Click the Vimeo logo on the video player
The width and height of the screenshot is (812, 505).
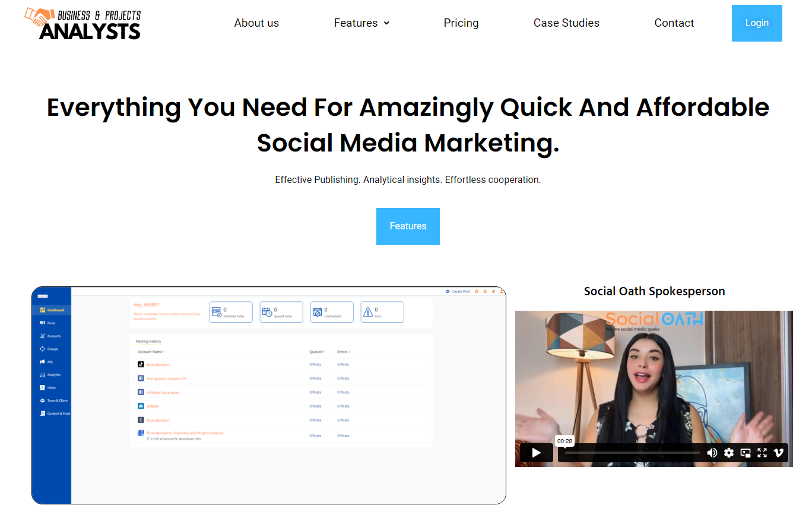tap(778, 453)
